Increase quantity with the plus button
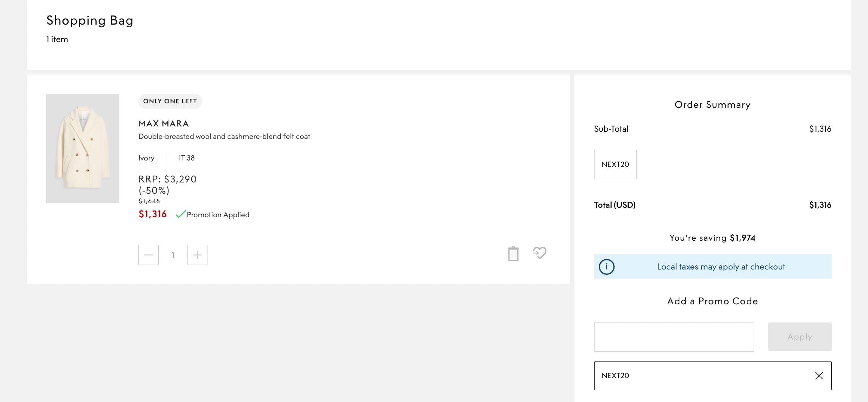 pyautogui.click(x=197, y=255)
